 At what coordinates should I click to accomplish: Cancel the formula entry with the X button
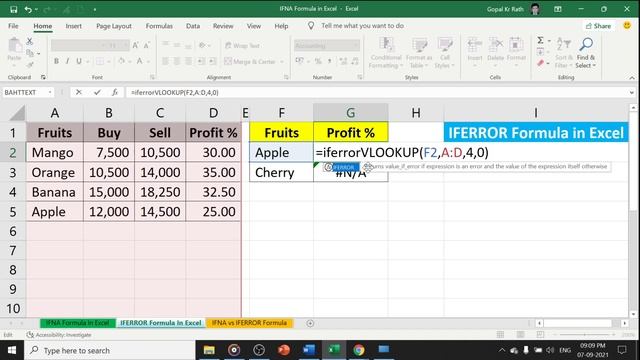[x=79, y=92]
